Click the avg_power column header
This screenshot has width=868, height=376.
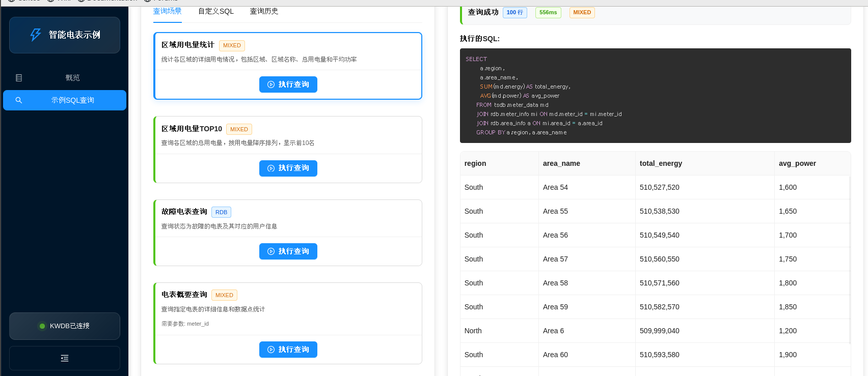(x=812, y=163)
